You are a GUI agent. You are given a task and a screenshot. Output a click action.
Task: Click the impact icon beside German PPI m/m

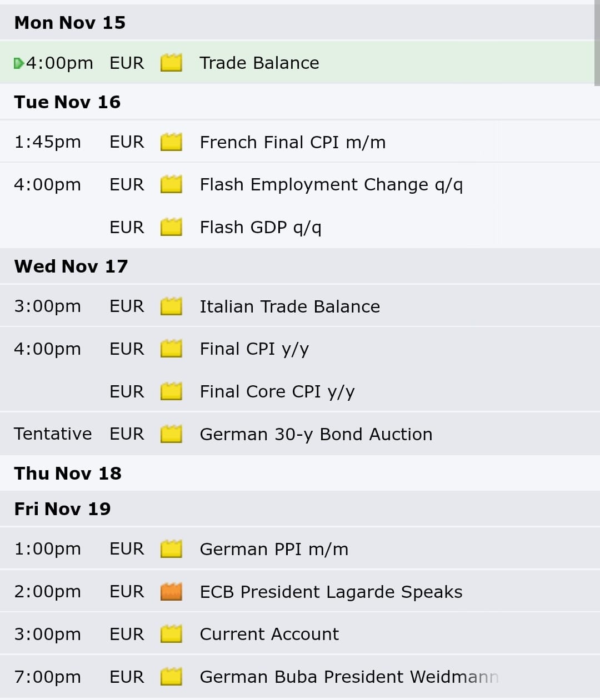click(x=171, y=549)
